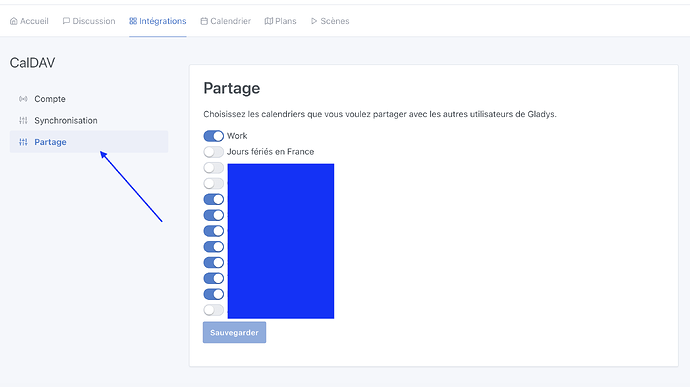Select Partage in the CalDAV sidebar

89,142
